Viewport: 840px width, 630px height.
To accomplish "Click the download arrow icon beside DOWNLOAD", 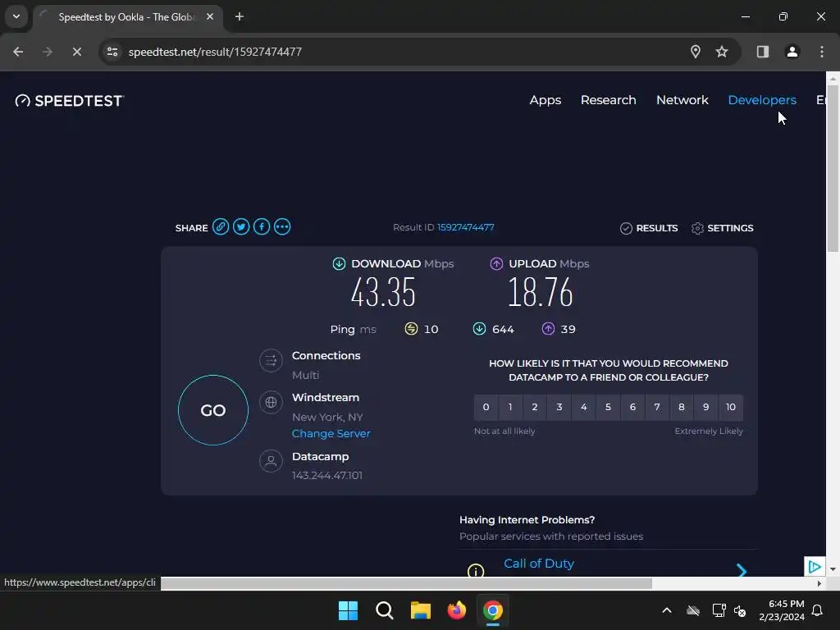I will [x=339, y=263].
